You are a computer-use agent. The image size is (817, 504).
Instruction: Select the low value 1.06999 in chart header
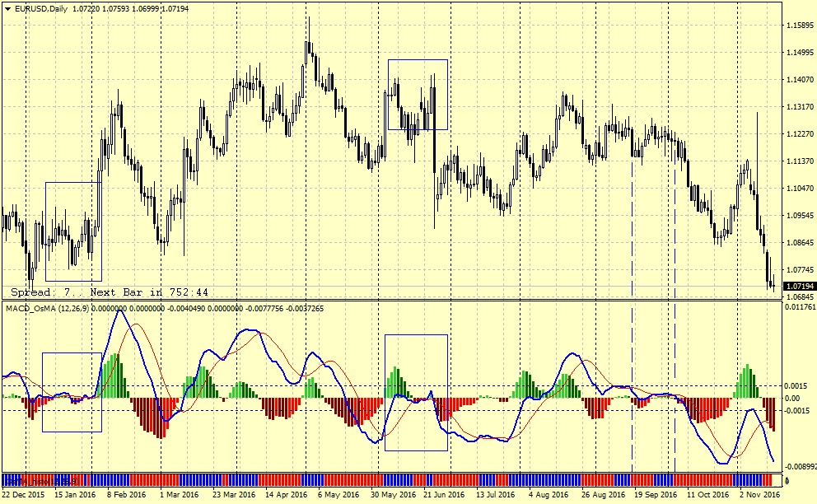(x=145, y=9)
